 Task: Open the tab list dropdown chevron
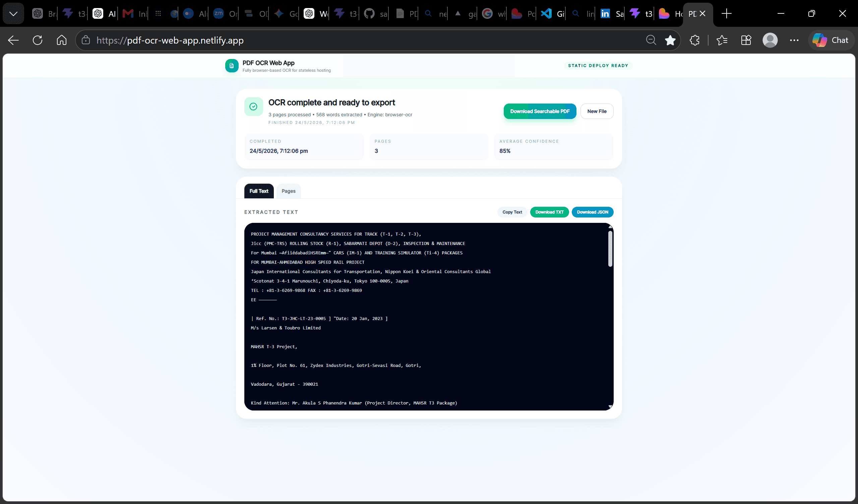(x=13, y=14)
